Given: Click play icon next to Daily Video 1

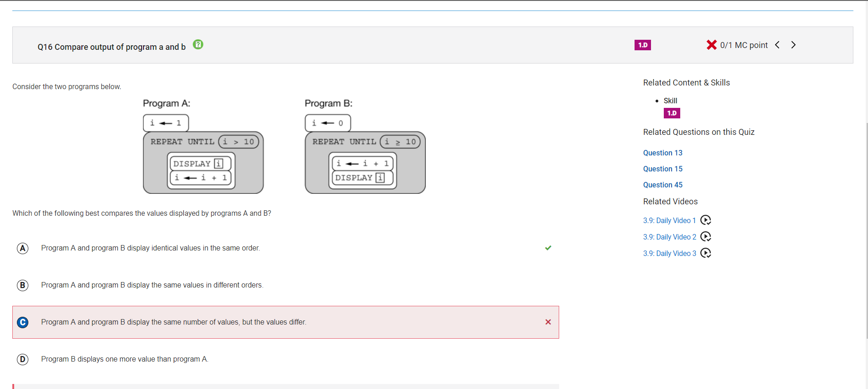Looking at the screenshot, I should 706,220.
